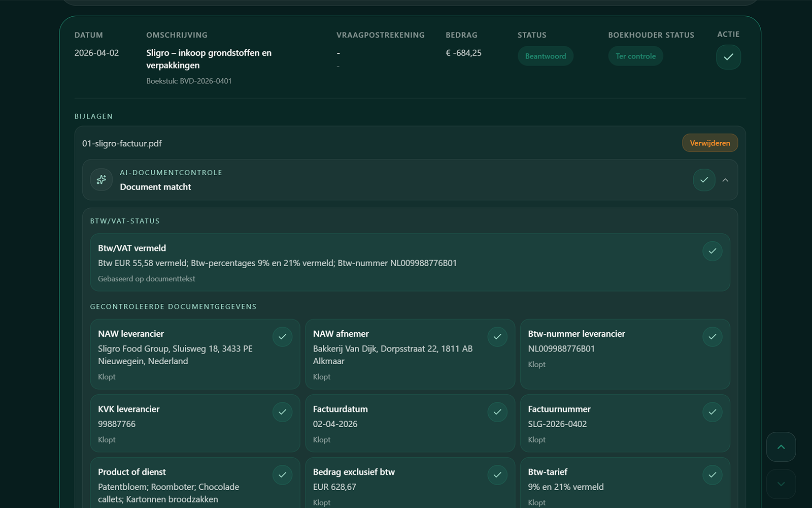Click the Factuurdatum checkmark icon
This screenshot has height=508, width=812.
click(497, 412)
